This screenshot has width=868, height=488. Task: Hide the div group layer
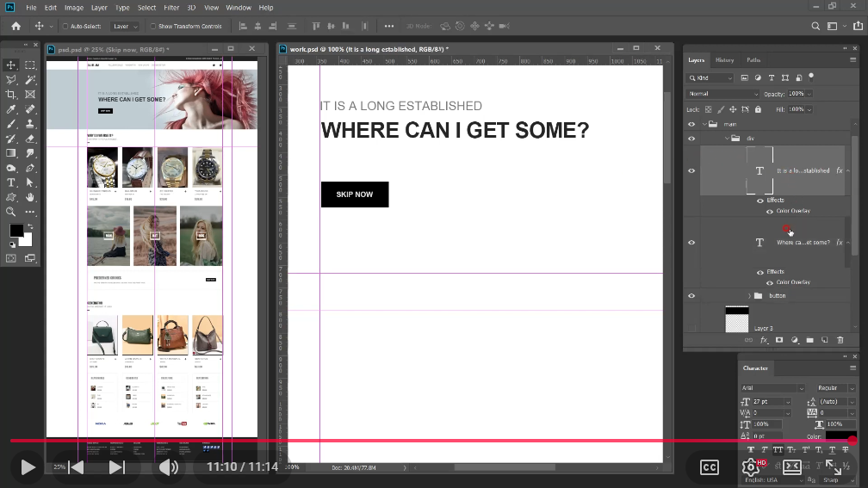pos(691,139)
